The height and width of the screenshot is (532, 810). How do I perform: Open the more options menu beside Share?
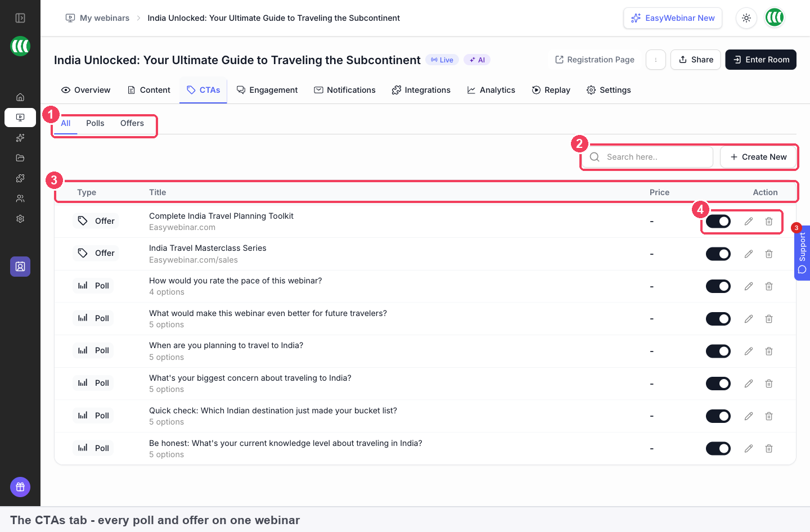tap(656, 60)
